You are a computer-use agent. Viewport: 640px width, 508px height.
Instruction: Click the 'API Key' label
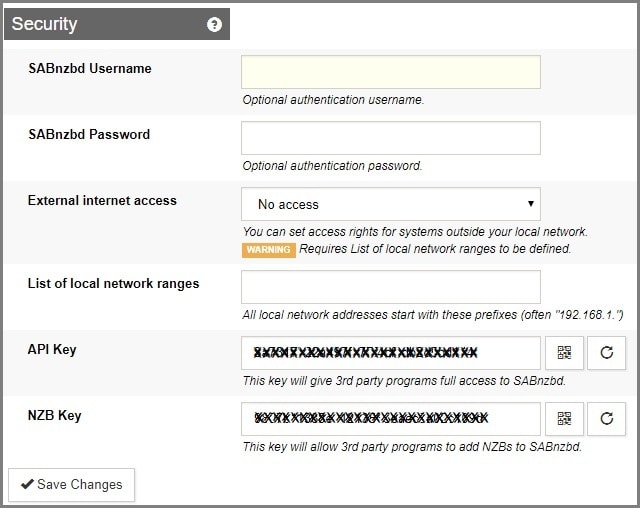[x=52, y=350]
